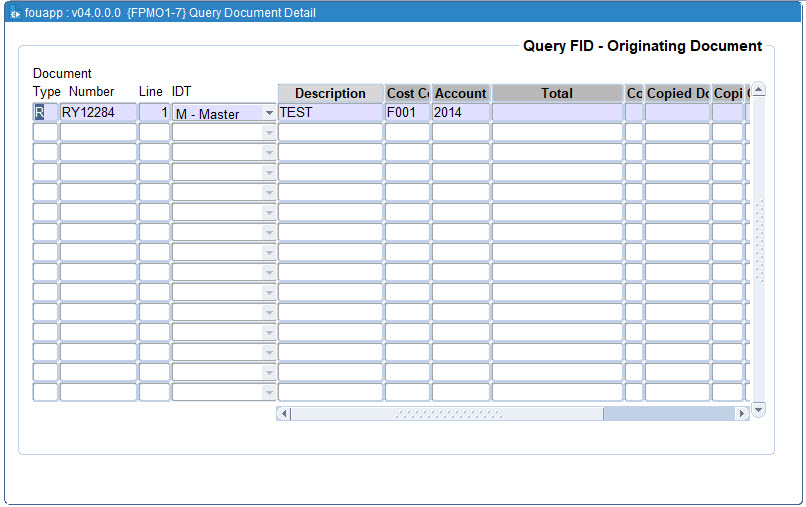Expand the IDT dropdown in the second row
Image resolution: width=806 pixels, height=507 pixels.
pos(269,133)
